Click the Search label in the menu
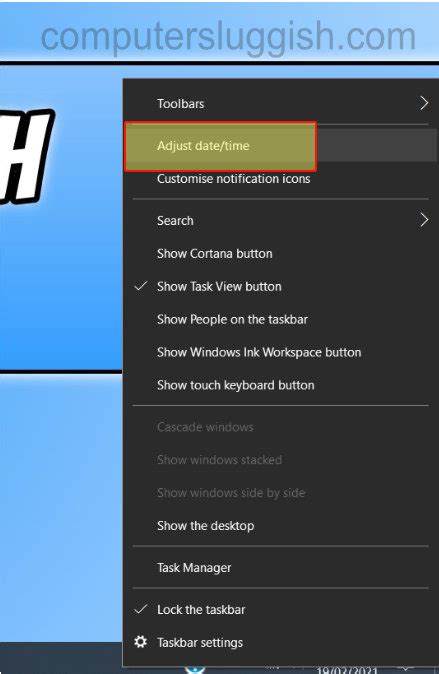This screenshot has width=439, height=674. [x=175, y=221]
